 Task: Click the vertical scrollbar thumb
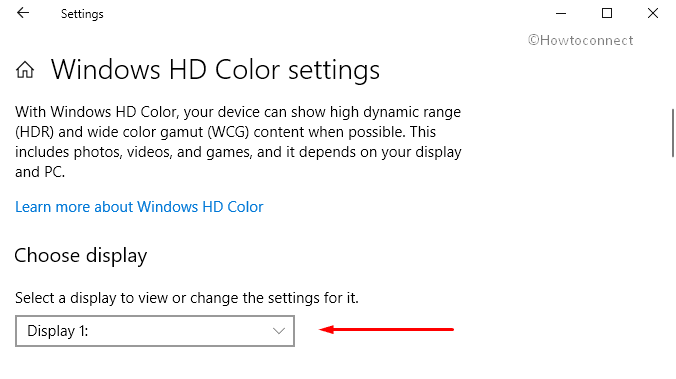[x=672, y=133]
